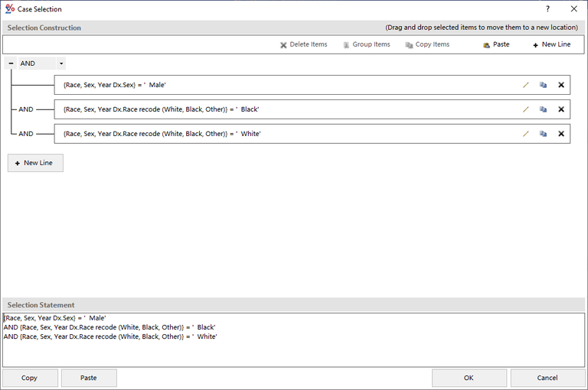
Task: Click Paste in the construction toolbar
Action: click(495, 44)
